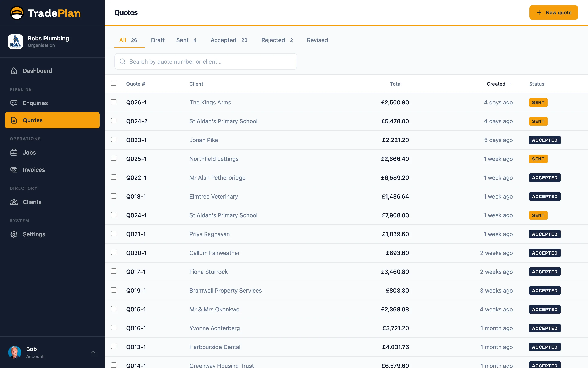Viewport: 588px width, 368px height.
Task: Check the box for quote Q019-1
Action: tap(114, 290)
